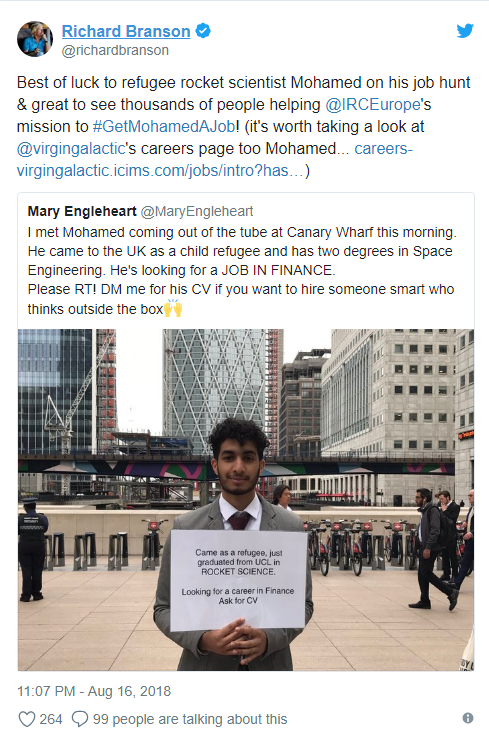Open the @richardbranson handle
Image resolution: width=489 pixels, height=731 pixels.
click(x=115, y=50)
